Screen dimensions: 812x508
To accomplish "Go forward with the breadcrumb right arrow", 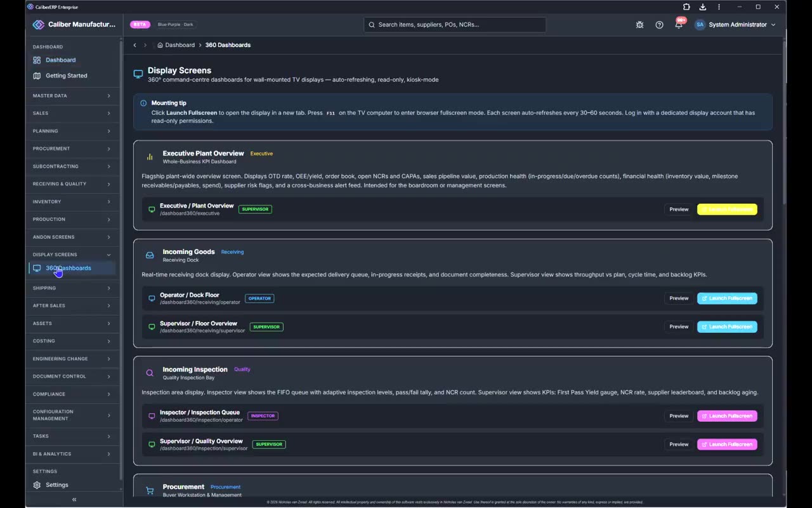I will [x=145, y=45].
